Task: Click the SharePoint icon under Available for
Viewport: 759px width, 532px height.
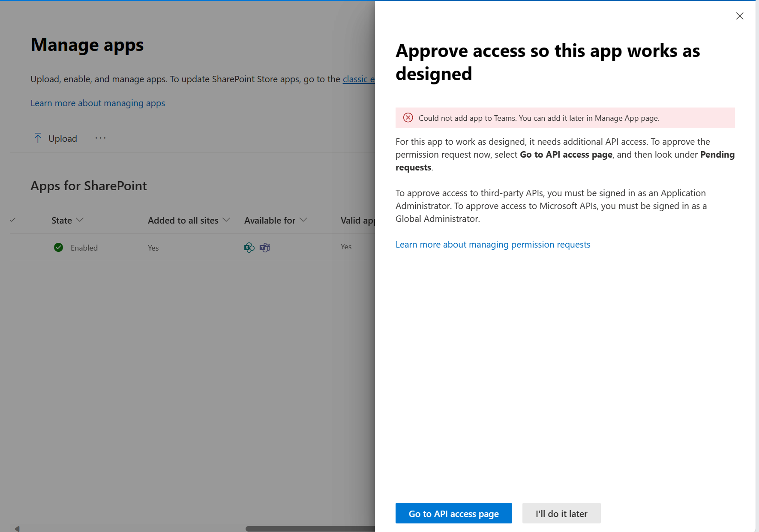Action: pos(249,248)
